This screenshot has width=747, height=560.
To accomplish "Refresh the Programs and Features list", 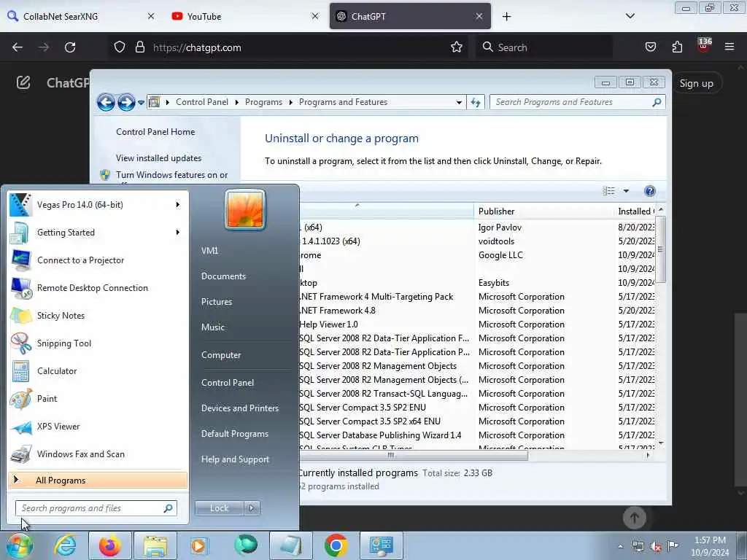I will [x=476, y=102].
